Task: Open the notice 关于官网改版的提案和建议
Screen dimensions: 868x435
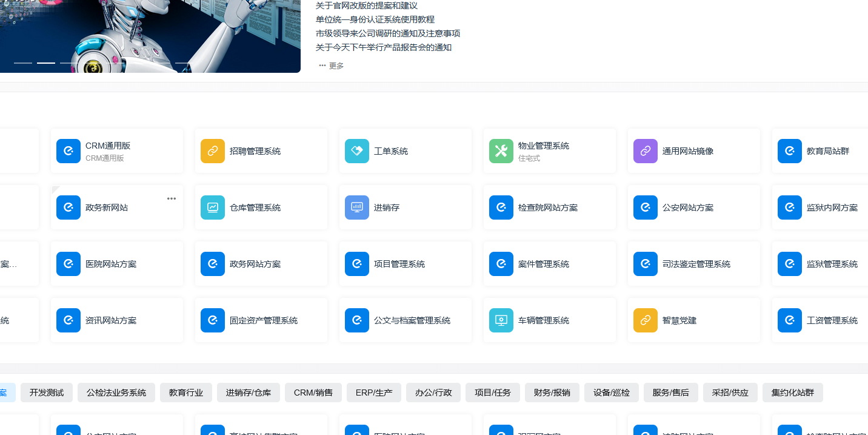Action: (x=367, y=5)
